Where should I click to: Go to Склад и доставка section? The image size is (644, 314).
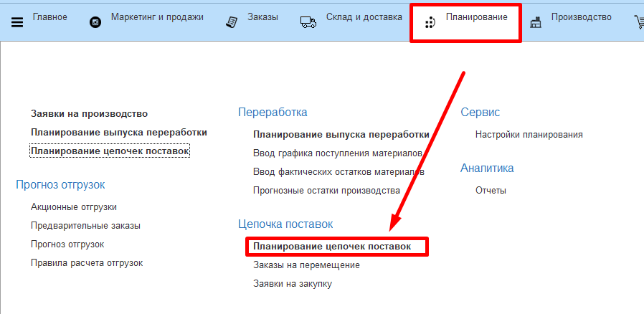pyautogui.click(x=364, y=17)
